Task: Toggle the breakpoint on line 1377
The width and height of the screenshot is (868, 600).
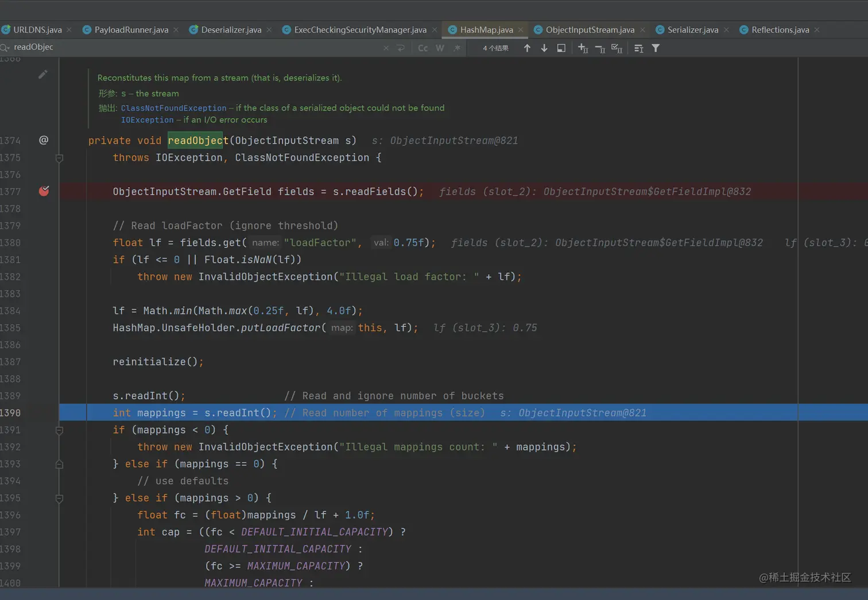Action: (x=44, y=191)
